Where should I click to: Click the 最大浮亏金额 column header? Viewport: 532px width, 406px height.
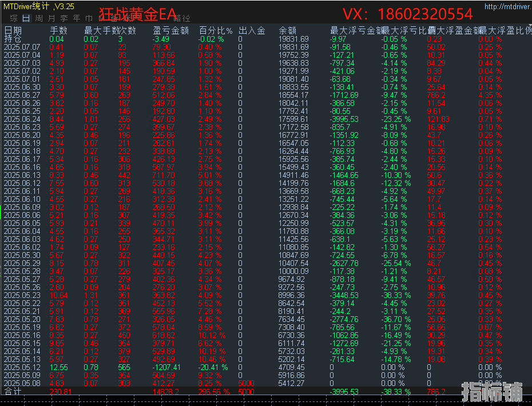[x=356, y=30]
